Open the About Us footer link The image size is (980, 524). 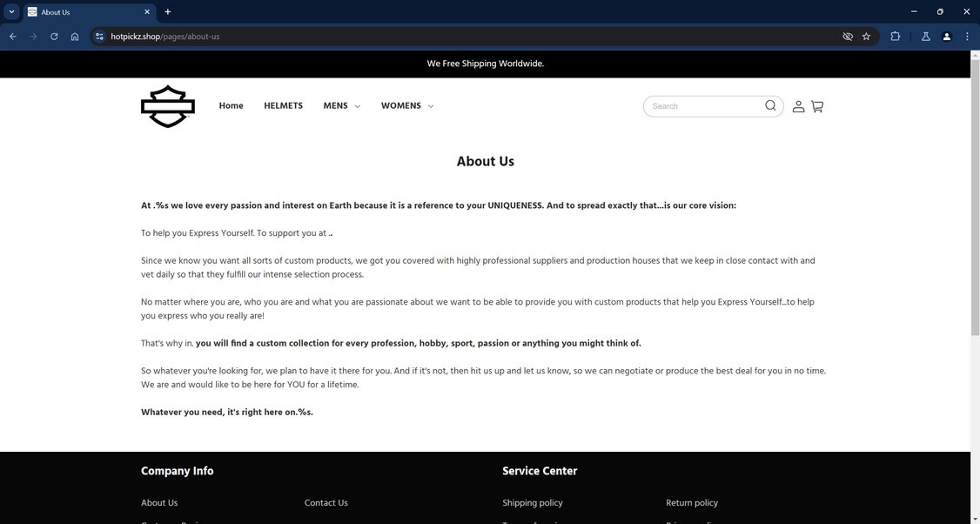[159, 503]
